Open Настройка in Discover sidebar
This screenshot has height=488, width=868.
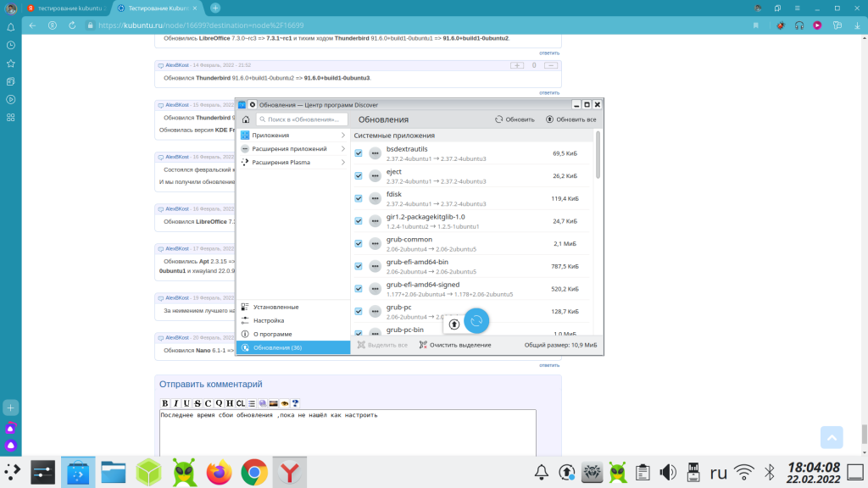click(293, 320)
